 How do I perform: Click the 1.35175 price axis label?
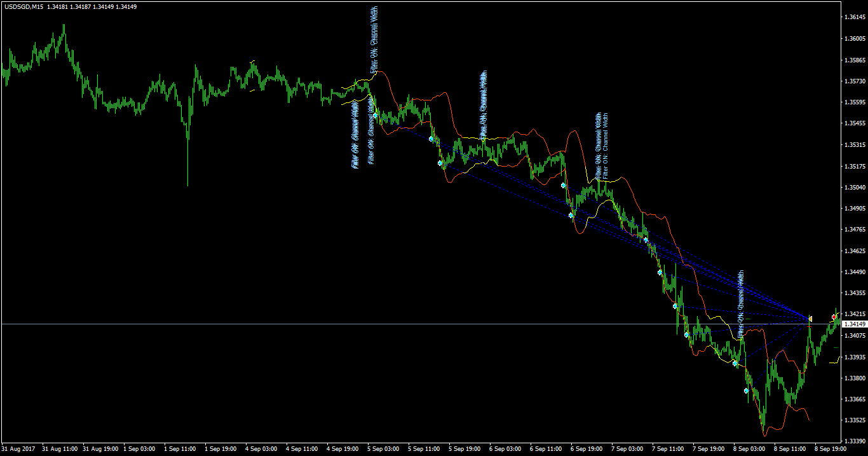click(854, 166)
